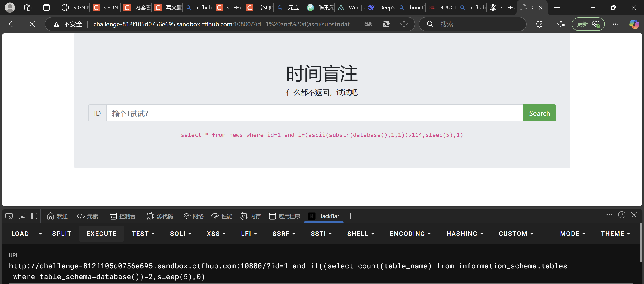Viewport: 644px width, 284px height.
Task: Toggle the DevTools activity bar sidebar icon
Action: coord(34,216)
